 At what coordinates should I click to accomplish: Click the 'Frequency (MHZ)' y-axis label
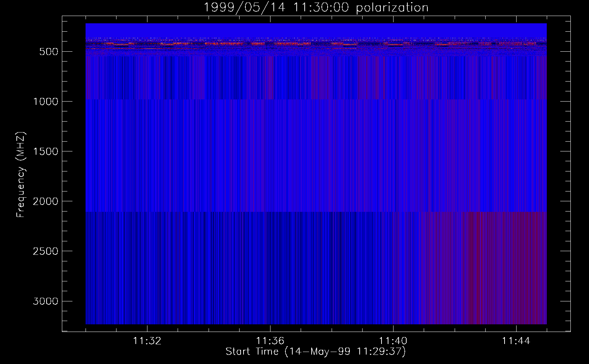coord(21,175)
